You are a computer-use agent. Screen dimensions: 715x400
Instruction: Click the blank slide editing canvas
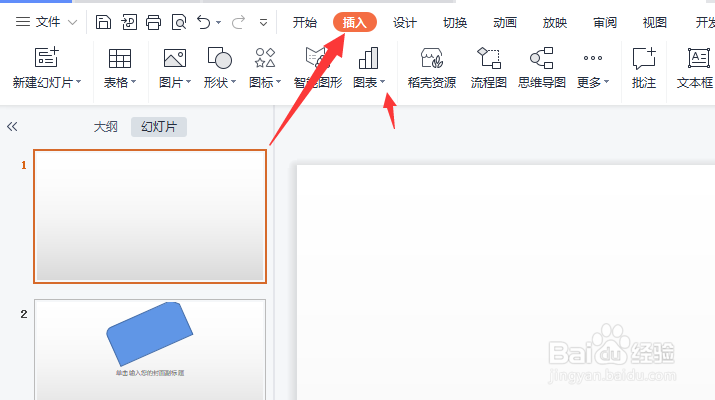click(506, 282)
